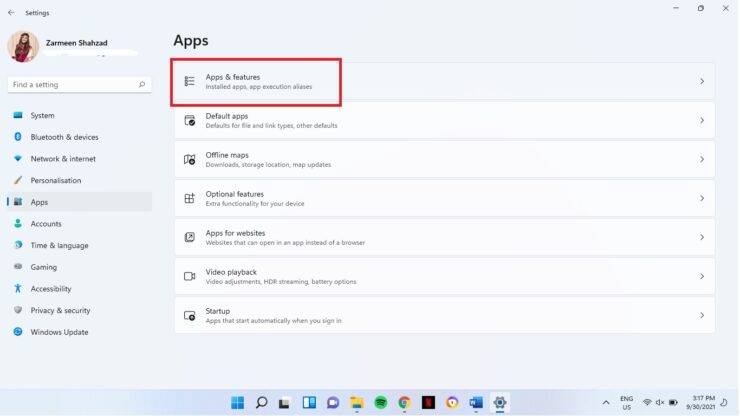Open the muted volume tray icon

(x=660, y=402)
